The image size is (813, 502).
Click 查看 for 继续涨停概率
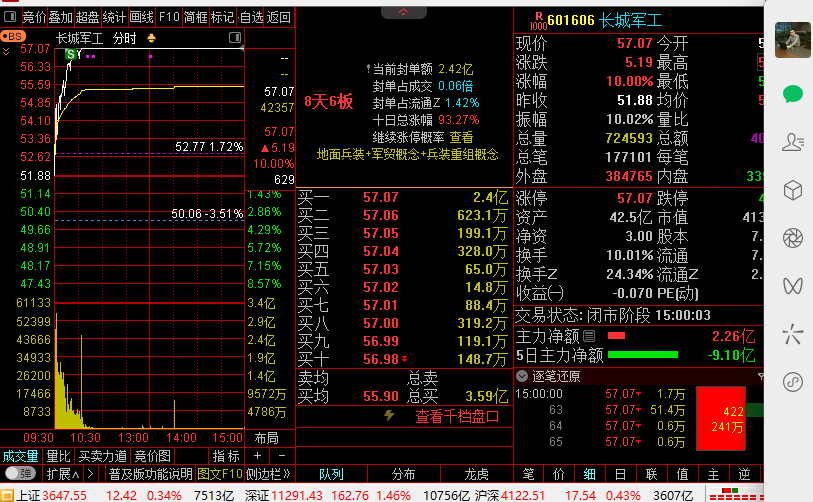(x=461, y=137)
